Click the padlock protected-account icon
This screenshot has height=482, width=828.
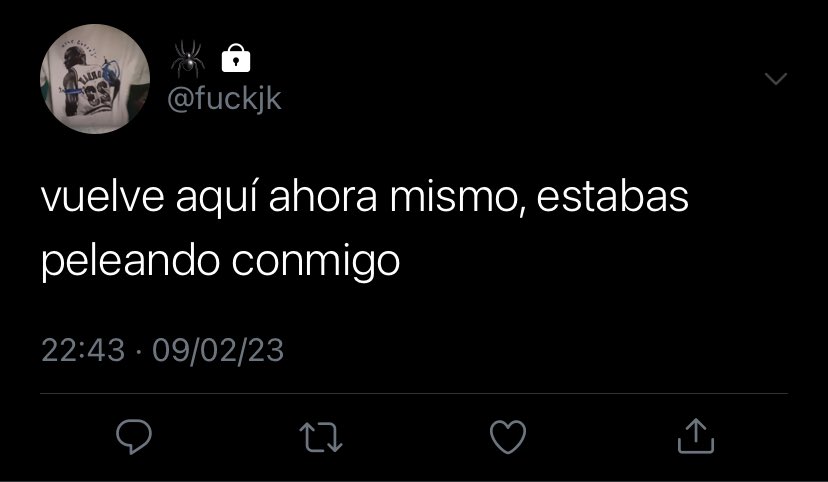[x=236, y=58]
